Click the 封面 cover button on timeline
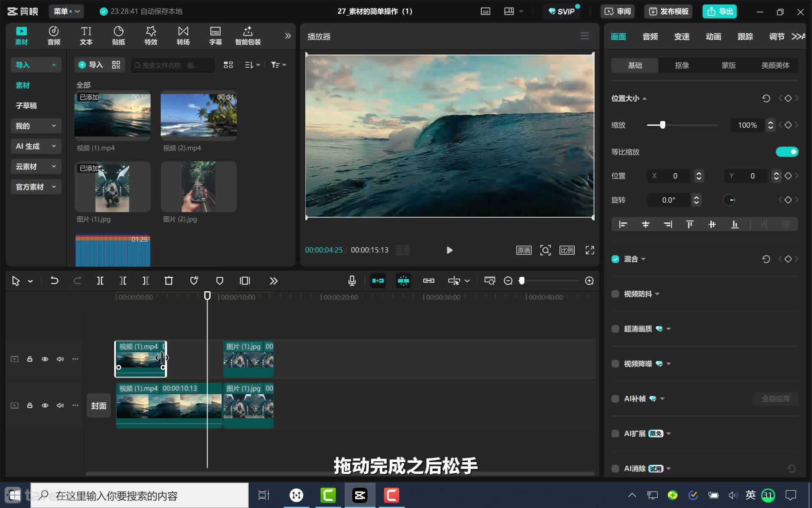 click(99, 406)
